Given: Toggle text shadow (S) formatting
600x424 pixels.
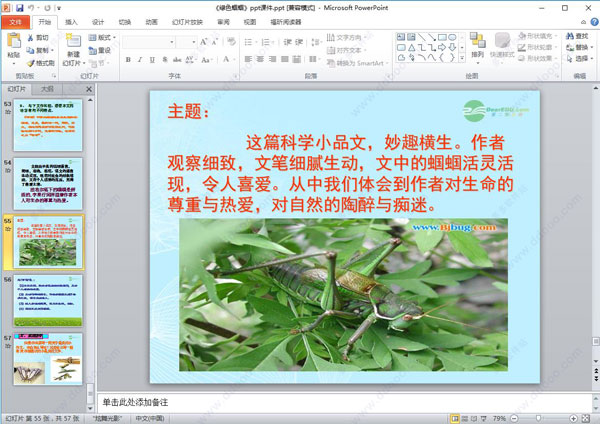Looking at the screenshot, I should tap(165, 59).
